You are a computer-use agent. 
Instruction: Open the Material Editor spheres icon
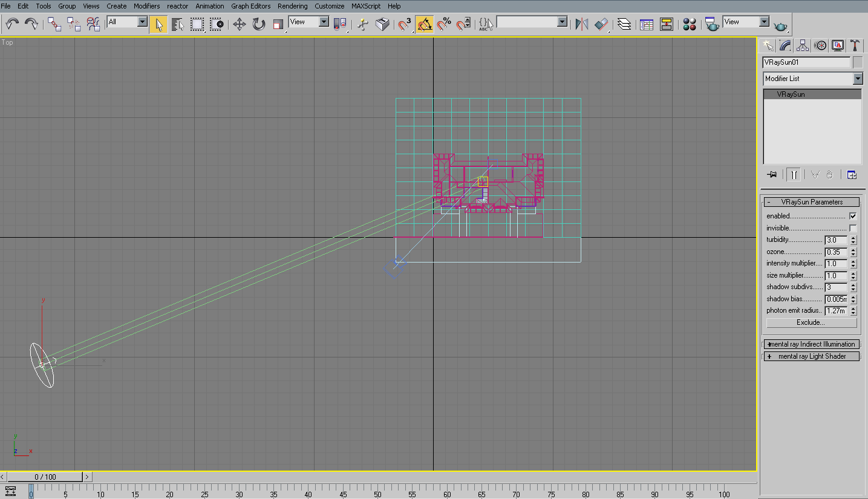(689, 24)
